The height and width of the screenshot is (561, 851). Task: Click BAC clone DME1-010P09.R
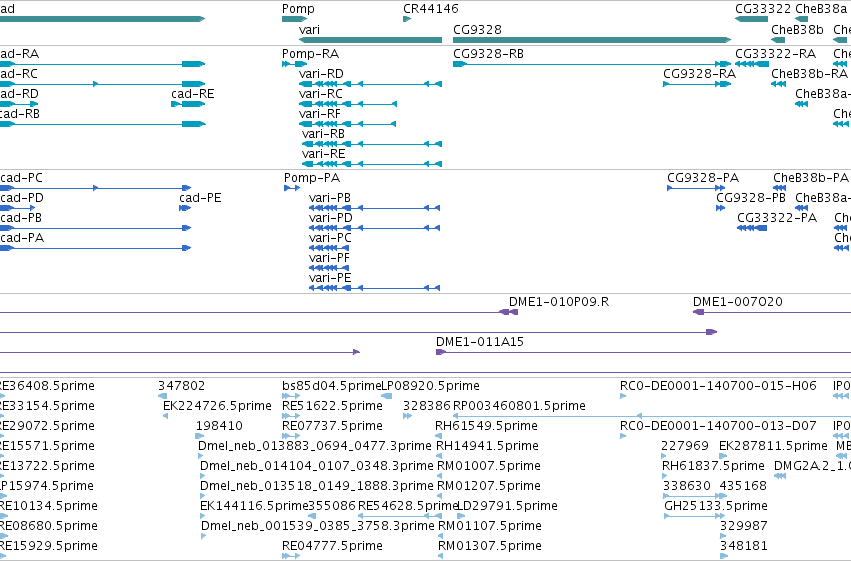coord(559,302)
